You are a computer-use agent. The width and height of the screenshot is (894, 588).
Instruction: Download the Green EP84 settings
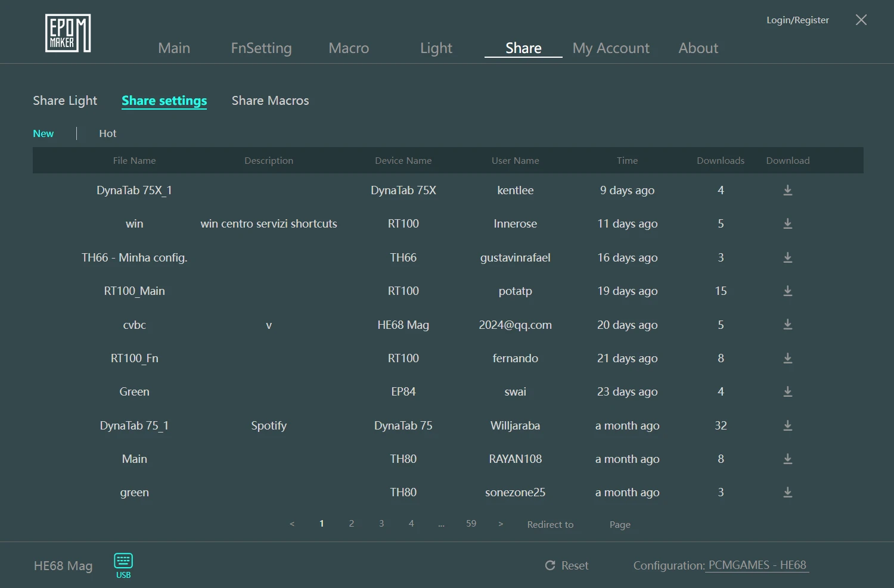point(787,391)
